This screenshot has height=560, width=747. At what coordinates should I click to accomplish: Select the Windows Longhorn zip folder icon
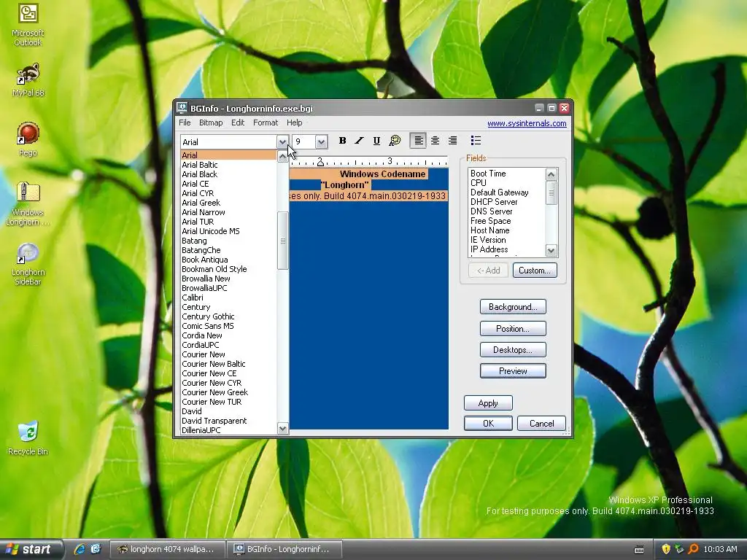28,204
